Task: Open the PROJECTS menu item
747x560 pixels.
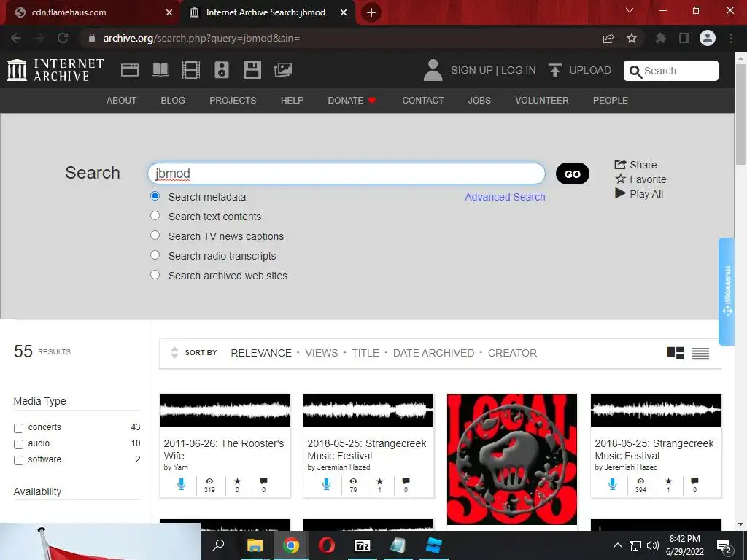Action: tap(233, 101)
